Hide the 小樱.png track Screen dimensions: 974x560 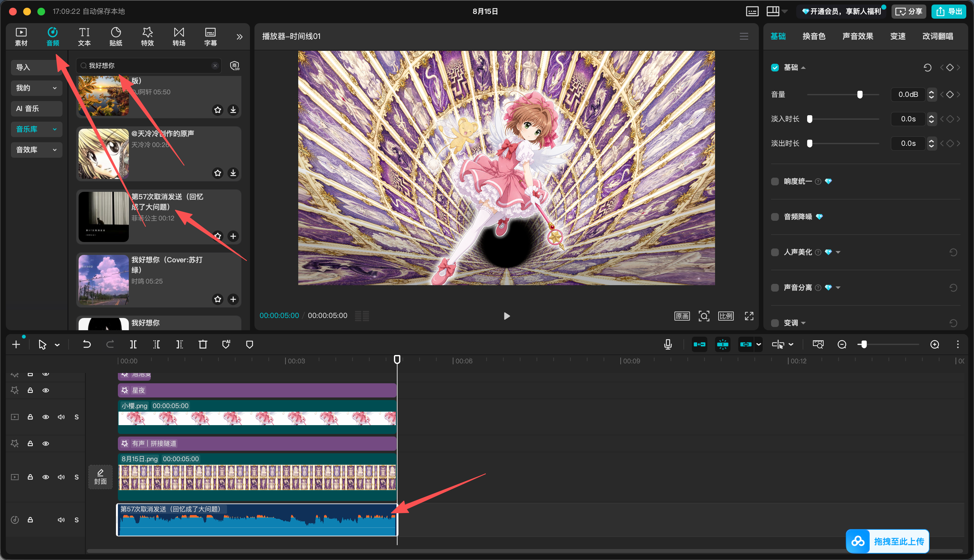click(x=46, y=417)
